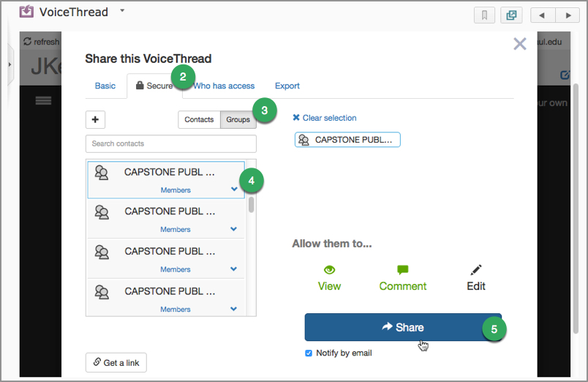This screenshot has height=382, width=588.
Task: Expand the left side panel arrow
Action: click(10, 64)
